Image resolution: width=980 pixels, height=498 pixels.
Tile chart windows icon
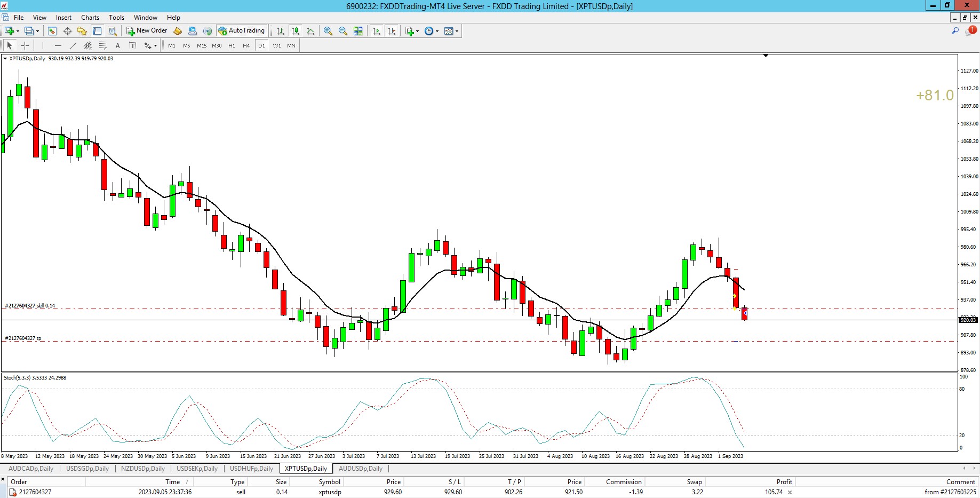click(358, 31)
